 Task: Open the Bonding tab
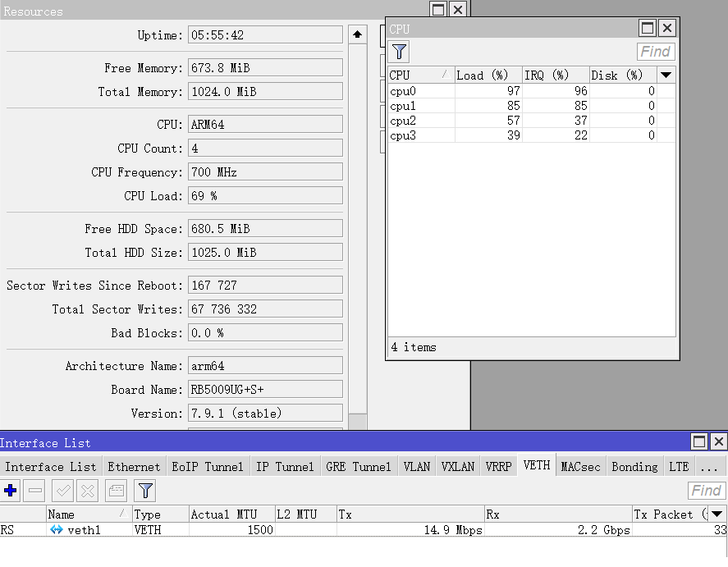(634, 466)
